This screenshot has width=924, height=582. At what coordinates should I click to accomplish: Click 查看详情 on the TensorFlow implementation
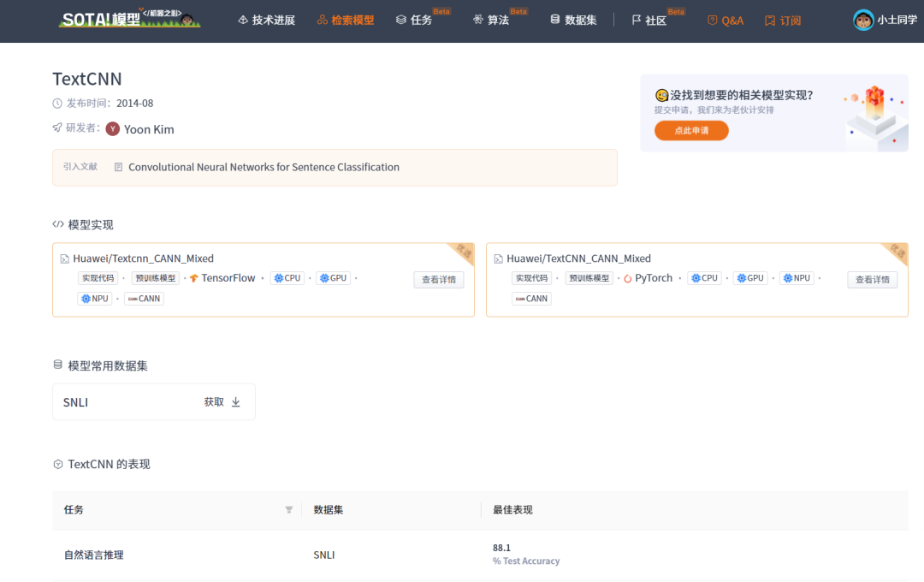click(x=438, y=279)
